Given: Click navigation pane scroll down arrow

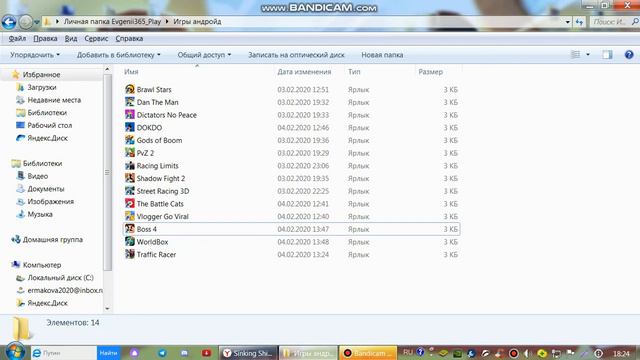Looking at the screenshot, I should click(107, 309).
